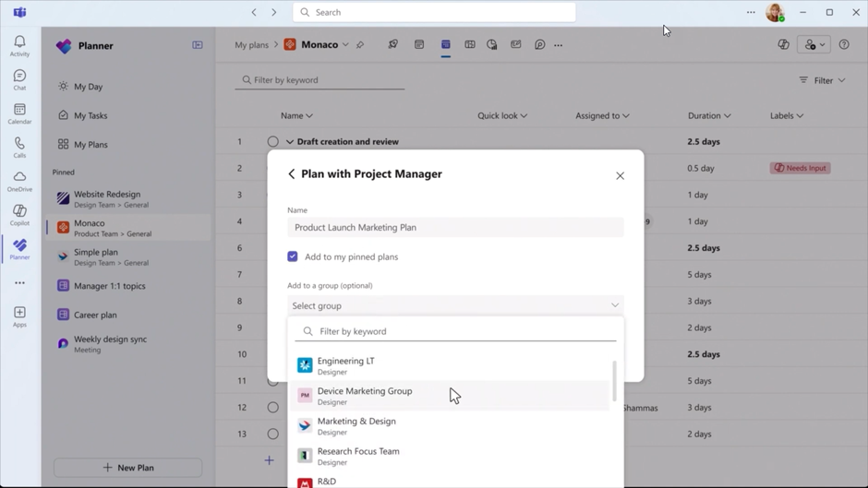
Task: Open Planner app in Teams sidebar
Action: [19, 249]
